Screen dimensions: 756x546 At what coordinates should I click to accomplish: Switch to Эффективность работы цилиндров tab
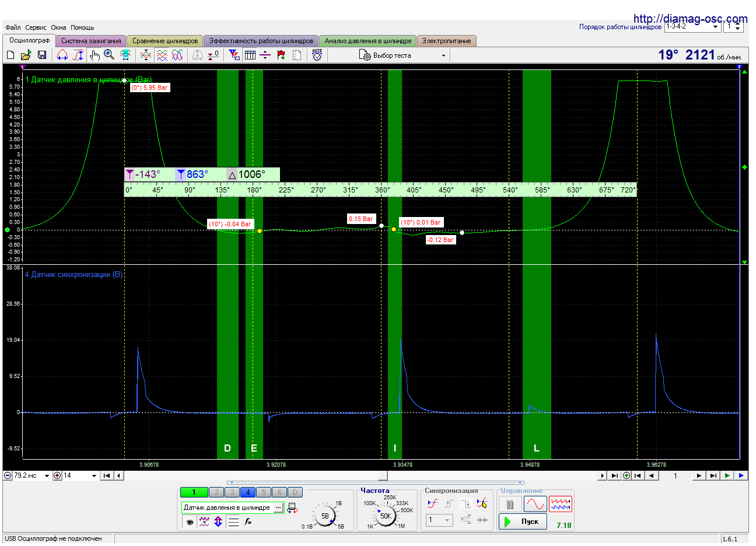261,41
